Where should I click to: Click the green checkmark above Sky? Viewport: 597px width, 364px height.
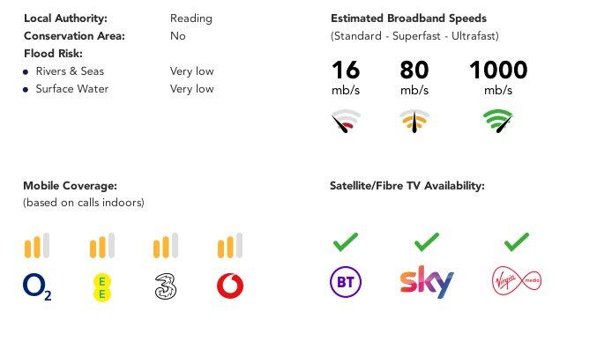coord(427,241)
